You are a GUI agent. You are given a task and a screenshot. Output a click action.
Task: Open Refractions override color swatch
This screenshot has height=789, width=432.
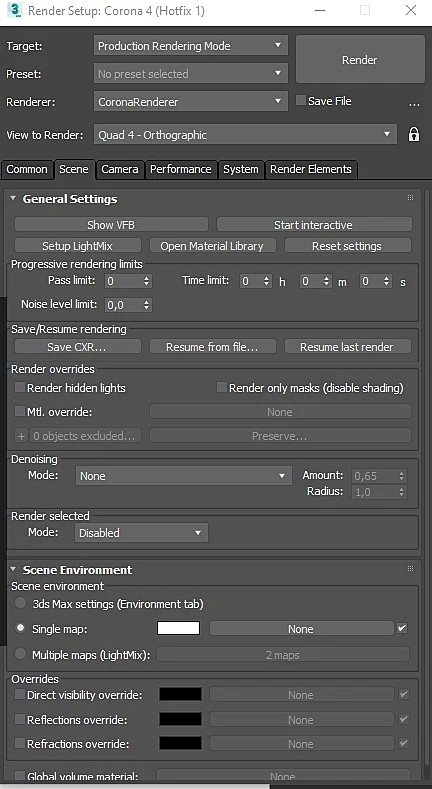coord(181,743)
